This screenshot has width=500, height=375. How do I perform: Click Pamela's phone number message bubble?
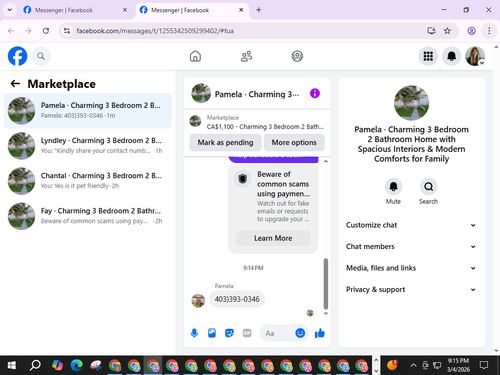237,299
